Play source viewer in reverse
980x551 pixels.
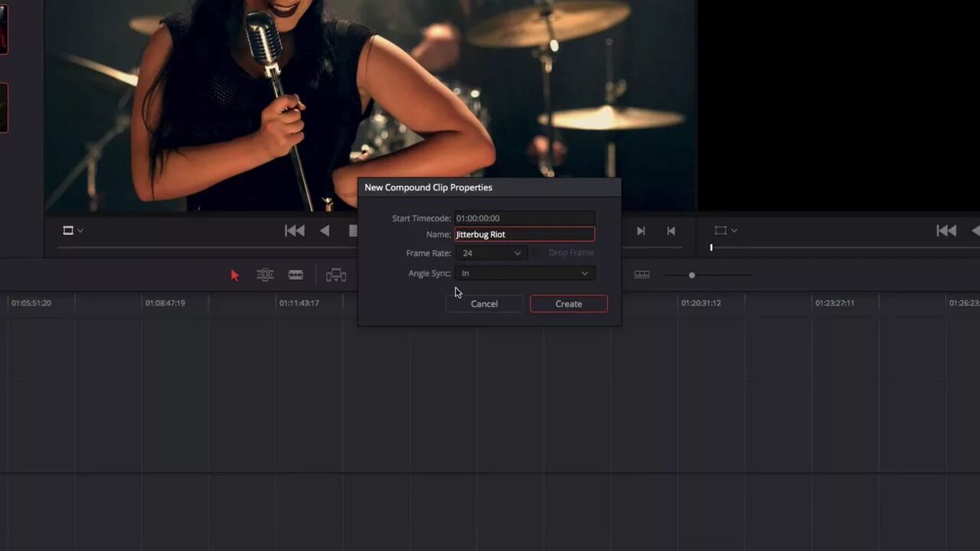325,230
